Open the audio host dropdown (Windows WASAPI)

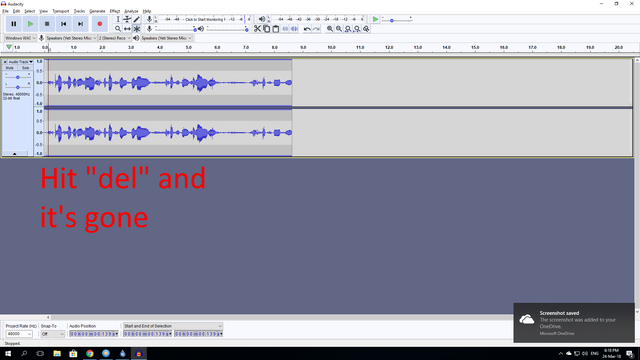pos(20,38)
